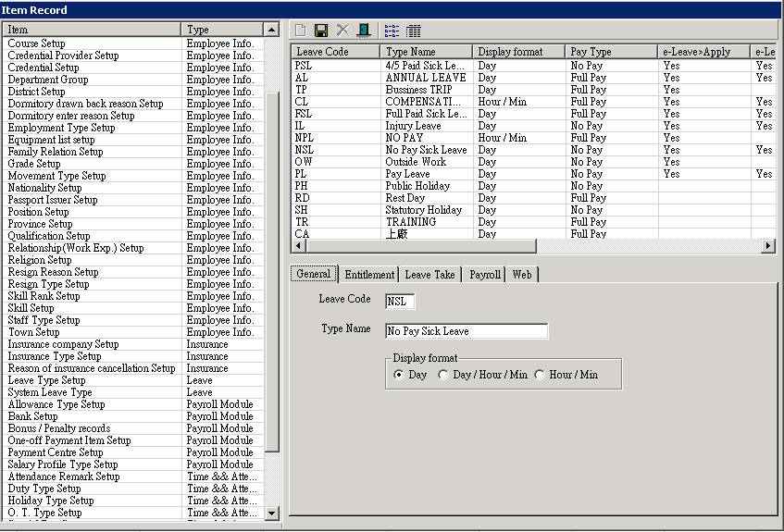The height and width of the screenshot is (532, 784).
Task: Click the Item column header in left list
Action: 92,30
